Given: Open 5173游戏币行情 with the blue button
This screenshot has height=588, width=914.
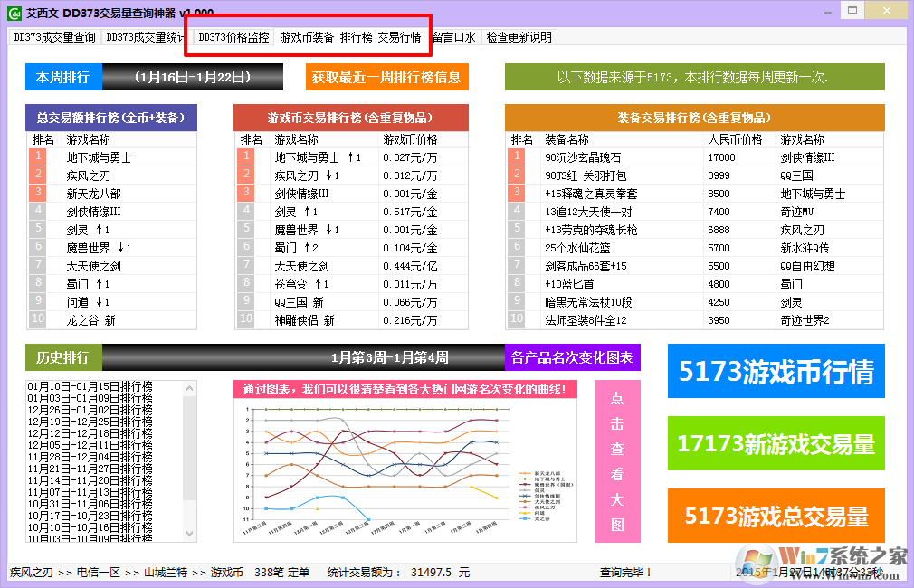Looking at the screenshot, I should pyautogui.click(x=776, y=371).
